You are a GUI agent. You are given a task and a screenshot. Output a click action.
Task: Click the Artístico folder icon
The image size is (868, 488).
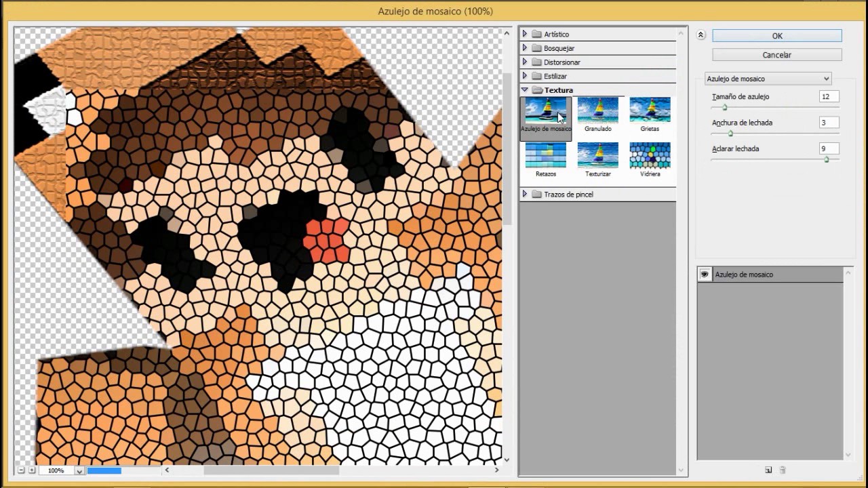coord(536,34)
